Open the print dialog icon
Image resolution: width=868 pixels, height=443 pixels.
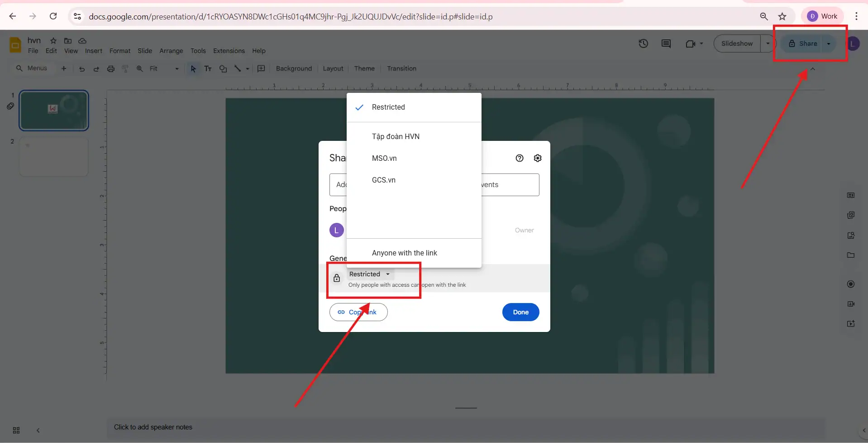tap(110, 68)
